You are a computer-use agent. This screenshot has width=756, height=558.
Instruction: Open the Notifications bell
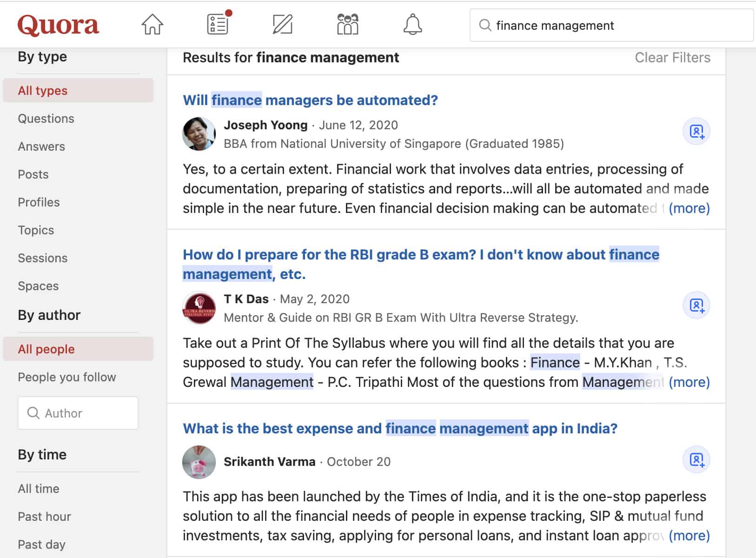(413, 24)
